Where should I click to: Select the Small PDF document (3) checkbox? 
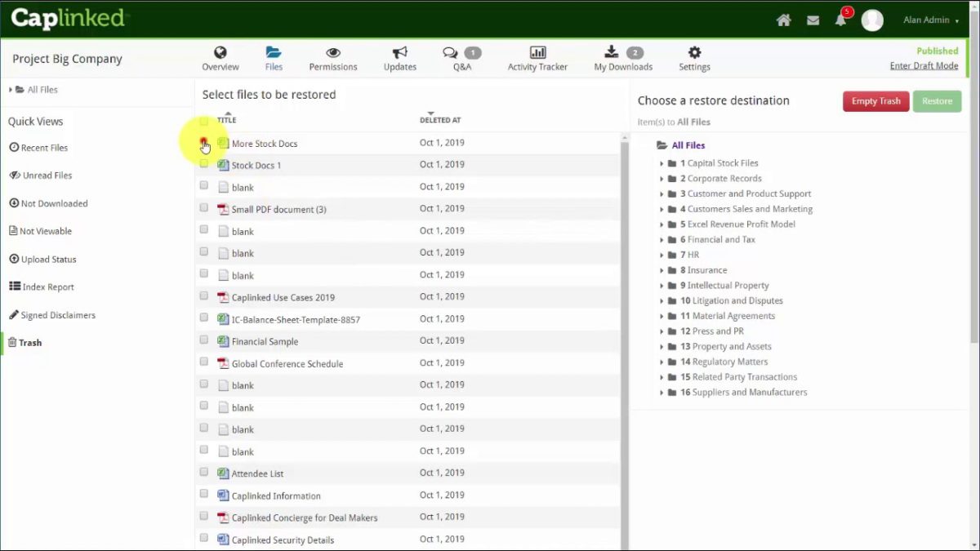pyautogui.click(x=204, y=207)
